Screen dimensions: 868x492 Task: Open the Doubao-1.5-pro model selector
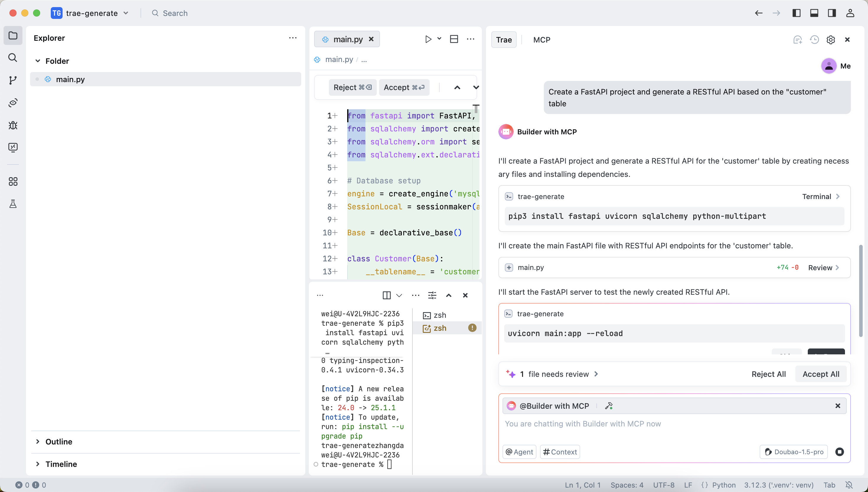pyautogui.click(x=794, y=452)
